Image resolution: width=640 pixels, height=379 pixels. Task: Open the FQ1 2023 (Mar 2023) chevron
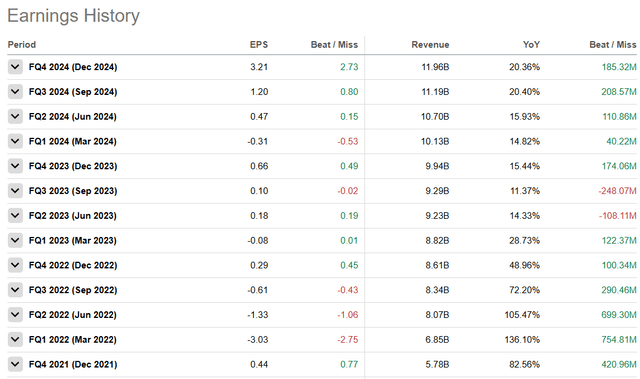click(x=15, y=241)
